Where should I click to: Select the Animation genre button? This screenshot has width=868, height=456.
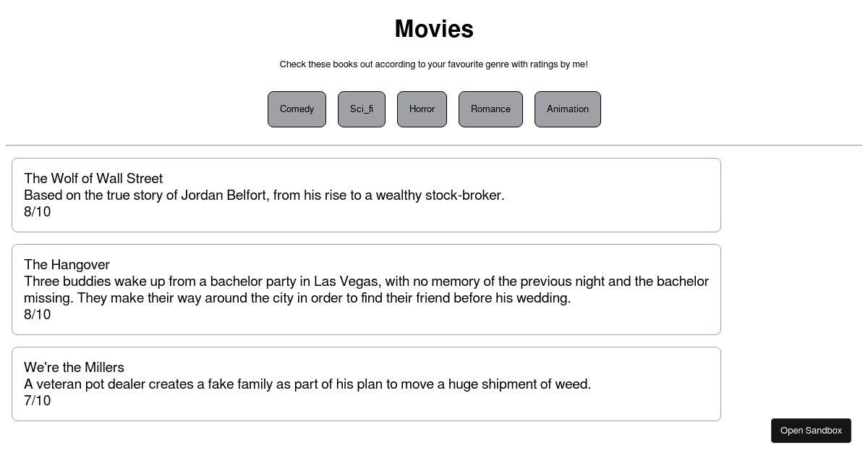568,109
